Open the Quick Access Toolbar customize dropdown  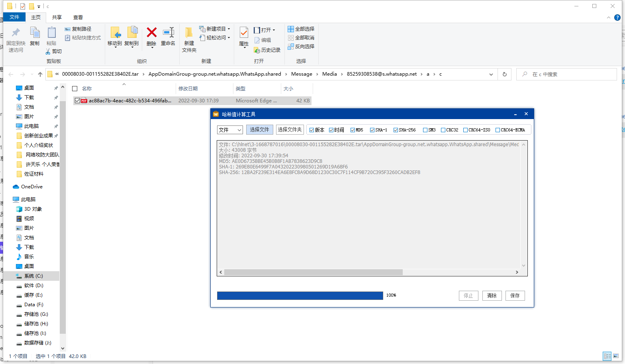coord(39,6)
